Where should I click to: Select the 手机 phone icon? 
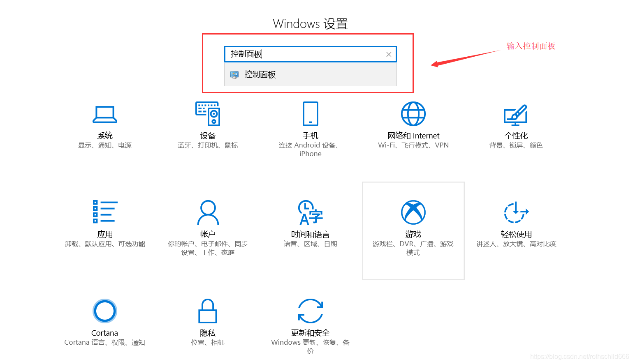[x=311, y=114]
